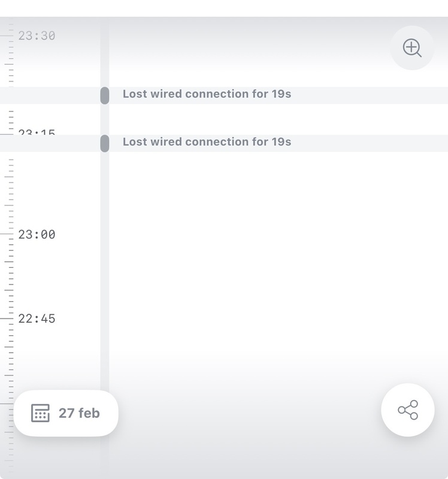Viewport: 448px width, 479px height.
Task: Click the lower gray event marker pill
Action: point(105,143)
